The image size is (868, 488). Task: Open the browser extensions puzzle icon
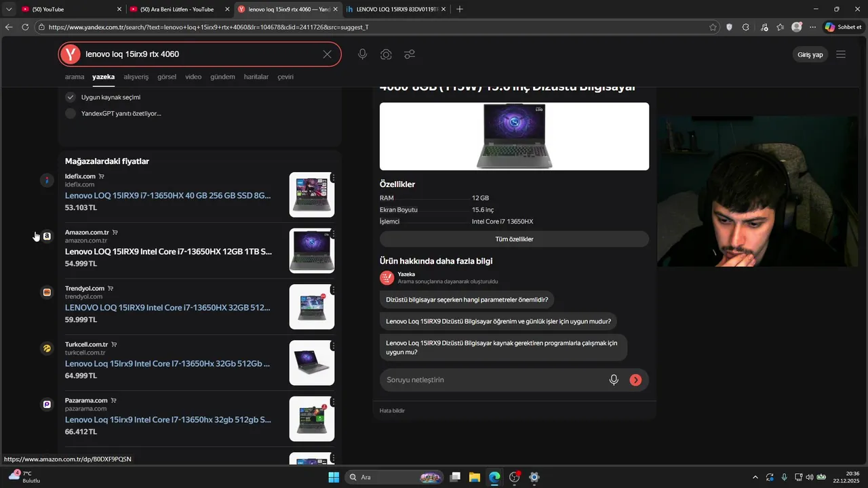tap(746, 27)
